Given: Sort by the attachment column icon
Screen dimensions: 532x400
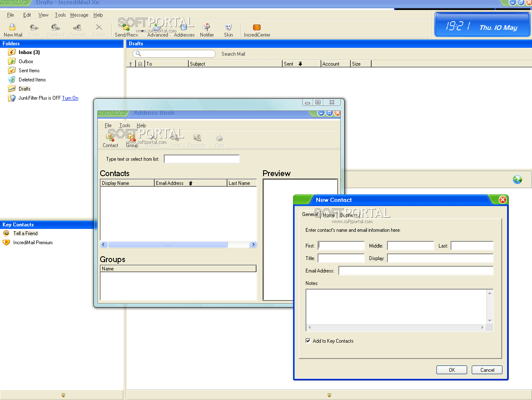Looking at the screenshot, I should click(x=140, y=64).
